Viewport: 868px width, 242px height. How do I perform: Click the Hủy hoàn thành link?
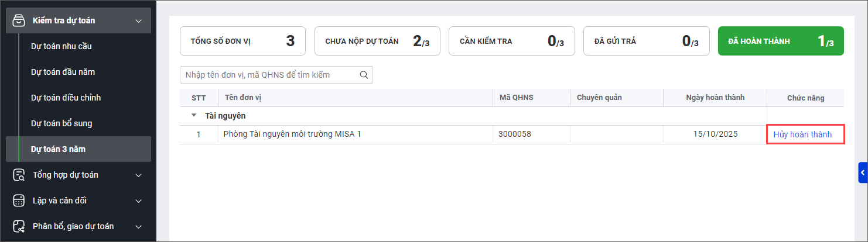point(802,134)
